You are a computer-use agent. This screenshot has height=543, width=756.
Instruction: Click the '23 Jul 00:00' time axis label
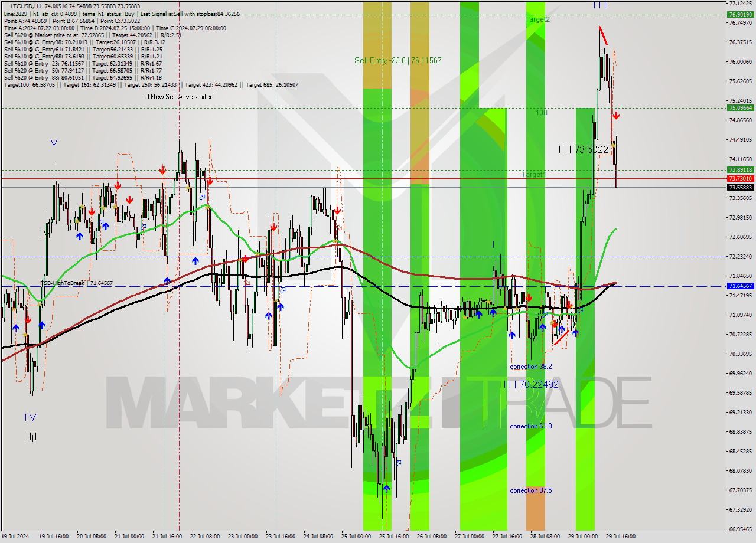pyautogui.click(x=243, y=537)
